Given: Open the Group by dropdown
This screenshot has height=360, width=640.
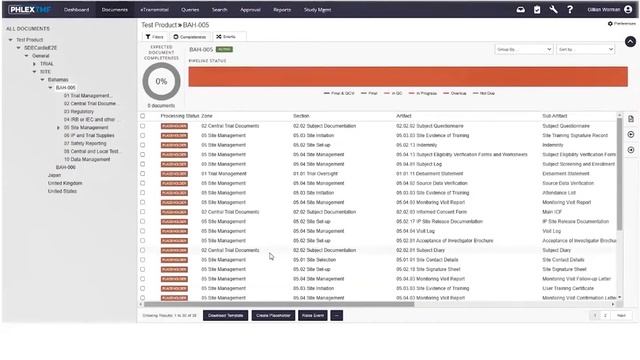Looking at the screenshot, I should [524, 49].
